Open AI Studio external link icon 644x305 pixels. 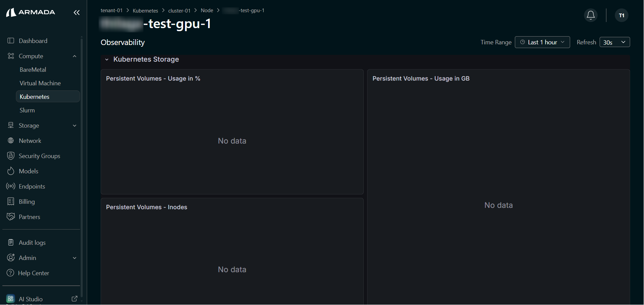(75, 299)
